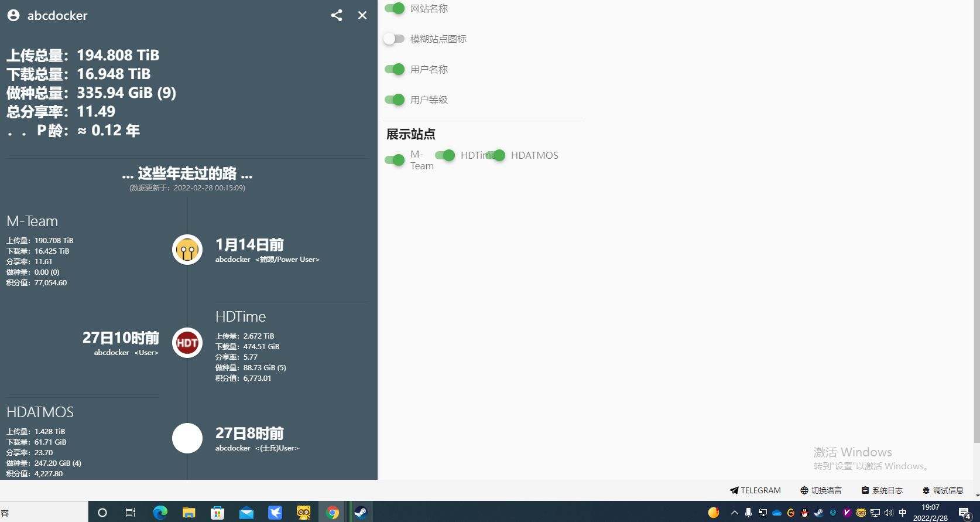Image resolution: width=980 pixels, height=522 pixels.
Task: Toggle the 网站名称 switch
Action: point(395,8)
